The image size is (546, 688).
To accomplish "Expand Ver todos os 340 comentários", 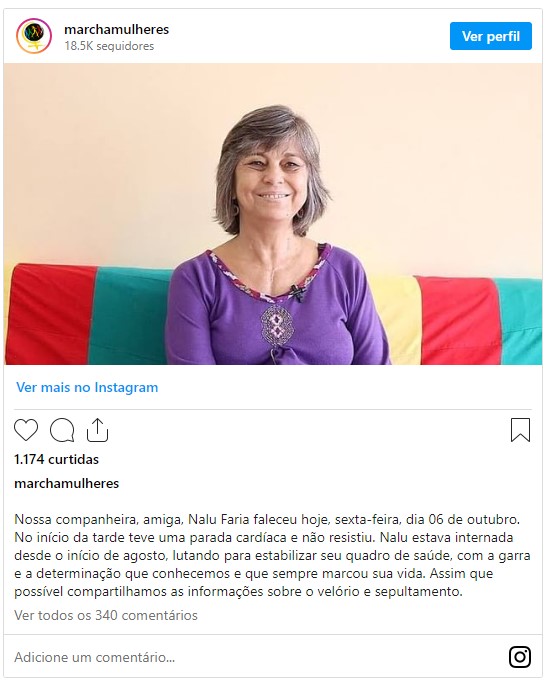I will pyautogui.click(x=106, y=615).
